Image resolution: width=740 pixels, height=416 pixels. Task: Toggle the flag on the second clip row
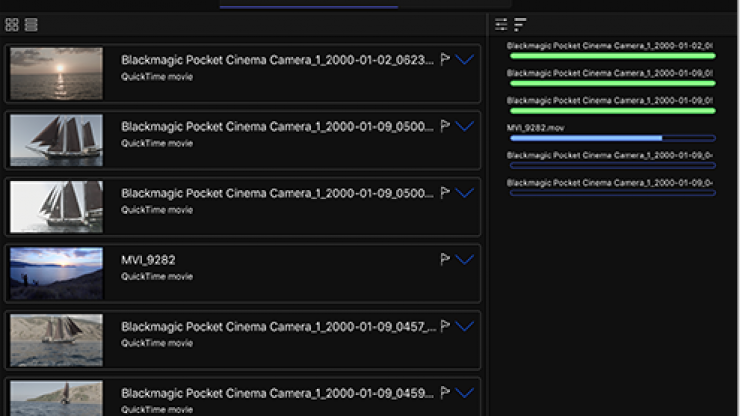click(x=445, y=127)
